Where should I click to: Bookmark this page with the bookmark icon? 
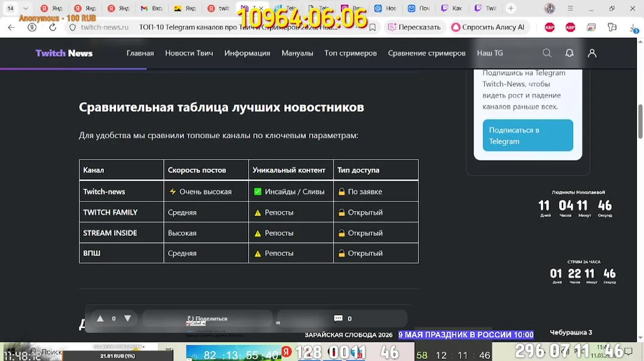coord(372,28)
